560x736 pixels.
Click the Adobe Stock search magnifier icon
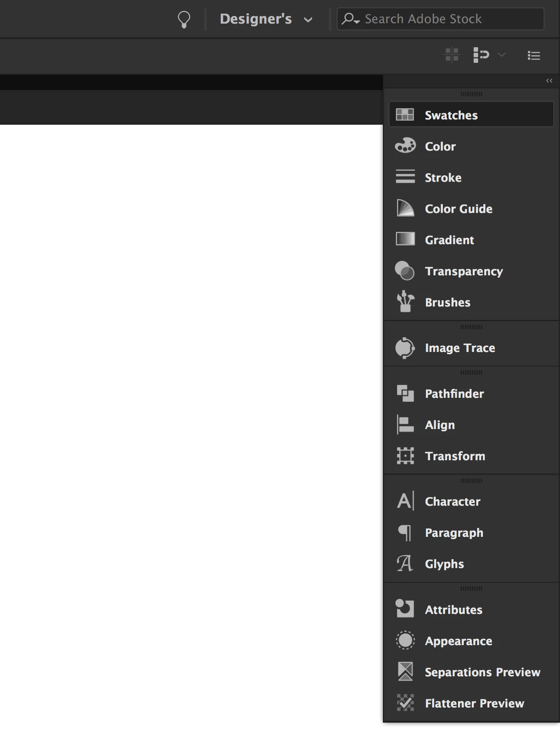[x=350, y=19]
